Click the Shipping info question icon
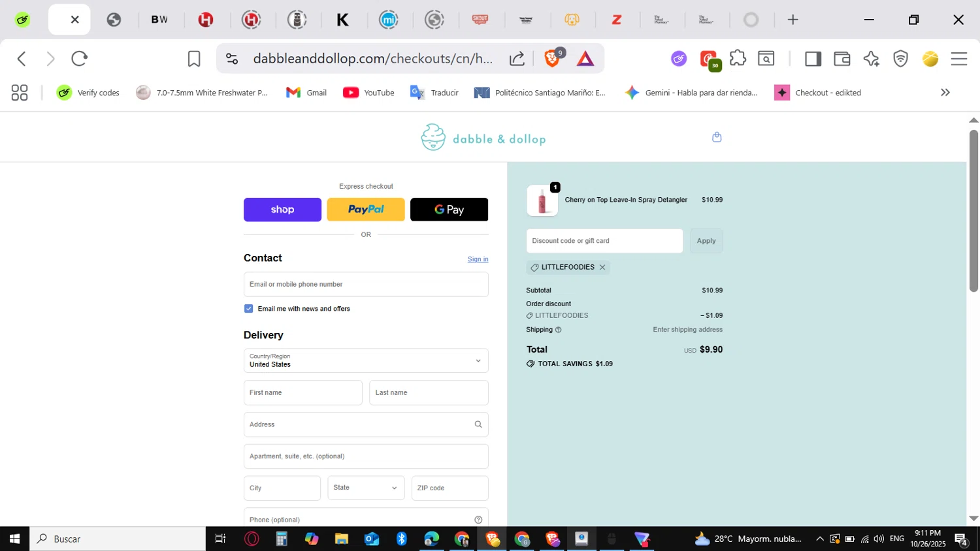 point(558,330)
